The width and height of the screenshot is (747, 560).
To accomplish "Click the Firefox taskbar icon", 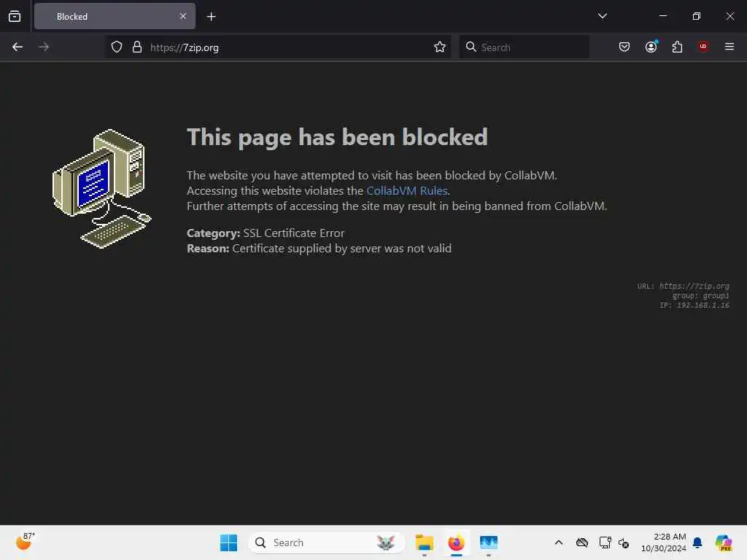I will (x=457, y=542).
